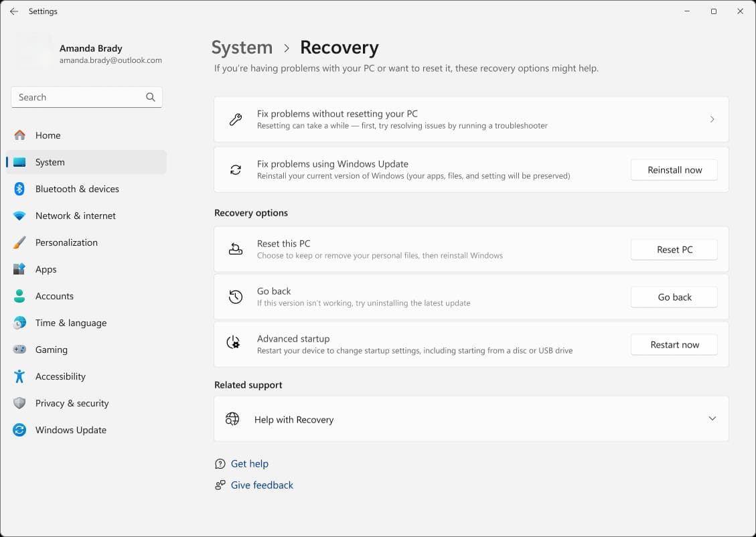Select the Accessibility label in sidebar
The image size is (756, 537).
pyautogui.click(x=60, y=376)
